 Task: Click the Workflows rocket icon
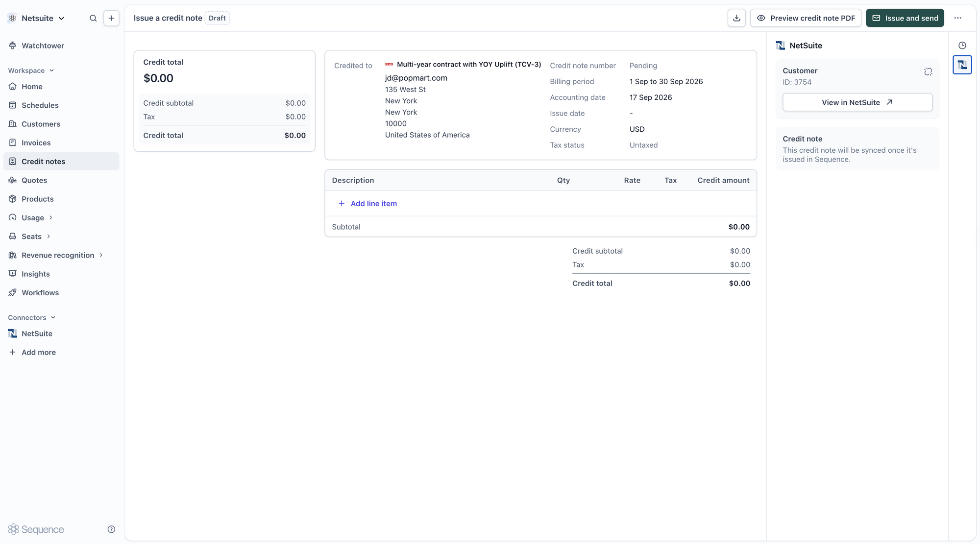pyautogui.click(x=13, y=293)
